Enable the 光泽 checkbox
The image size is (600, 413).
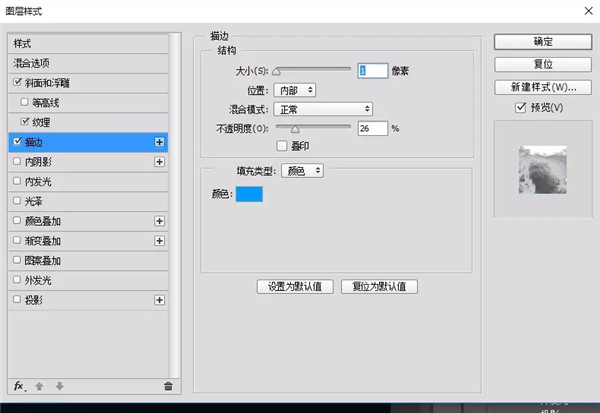click(17, 201)
